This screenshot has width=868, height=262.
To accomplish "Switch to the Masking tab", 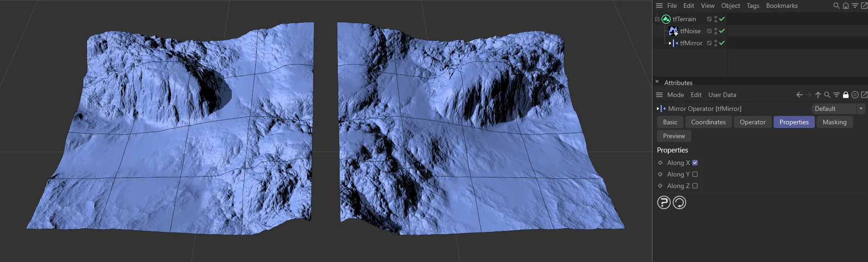I will pyautogui.click(x=834, y=122).
